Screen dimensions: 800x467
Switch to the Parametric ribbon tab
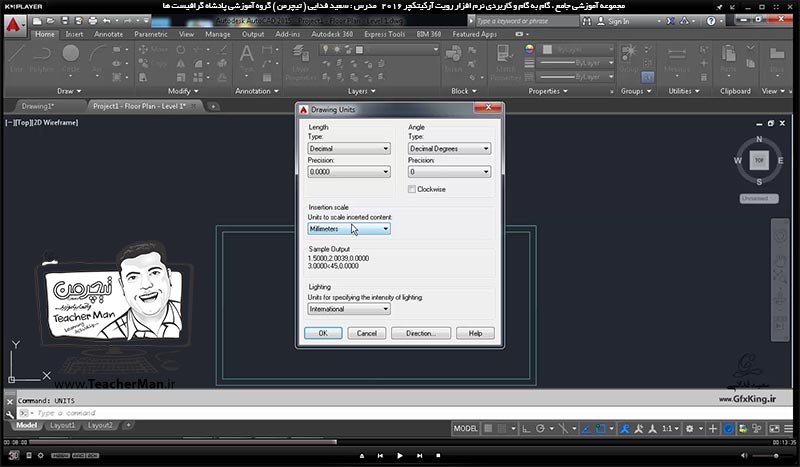(x=151, y=34)
